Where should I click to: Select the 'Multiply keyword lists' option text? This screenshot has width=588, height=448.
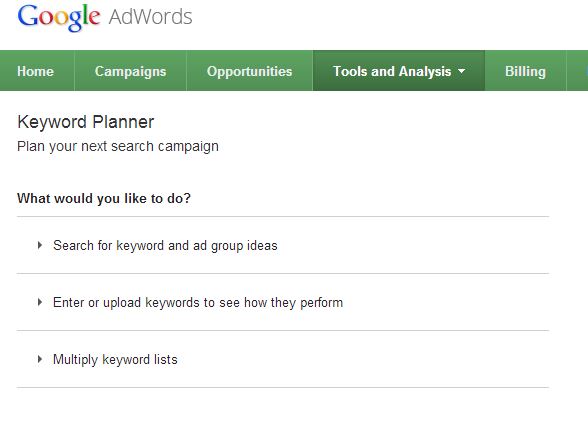115,360
